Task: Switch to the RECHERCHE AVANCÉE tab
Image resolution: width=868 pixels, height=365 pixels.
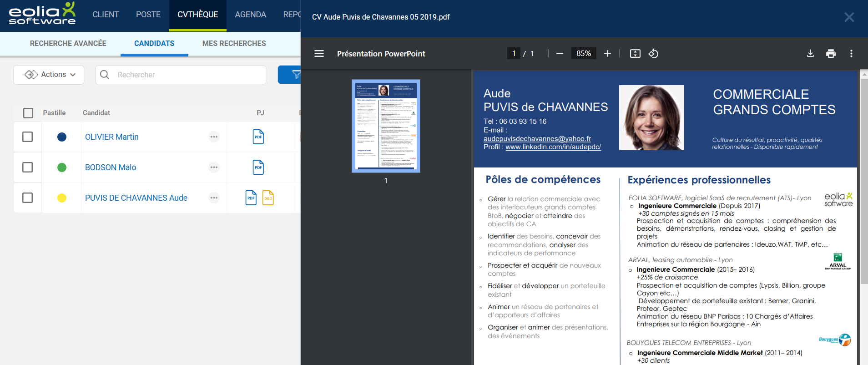Action: 68,44
